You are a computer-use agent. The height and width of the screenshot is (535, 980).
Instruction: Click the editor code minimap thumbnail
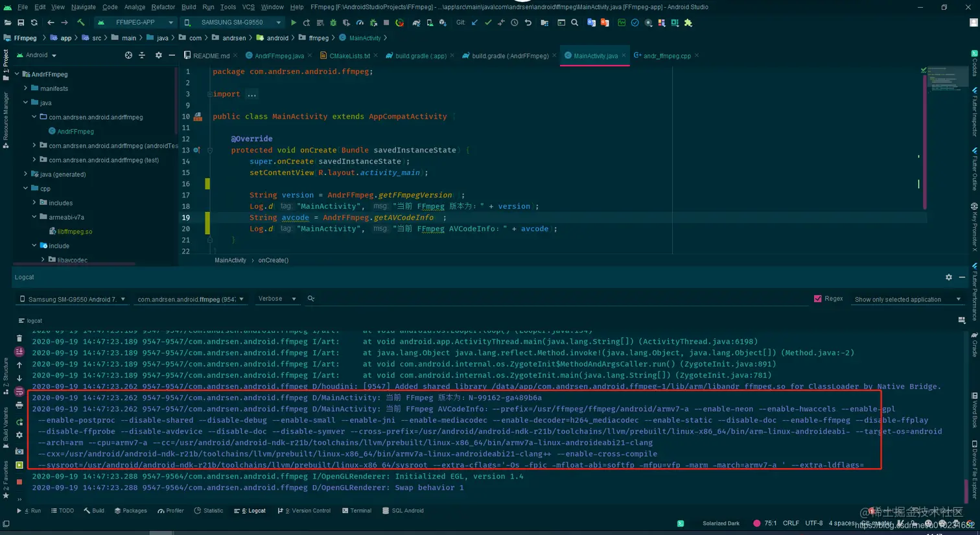(946, 78)
